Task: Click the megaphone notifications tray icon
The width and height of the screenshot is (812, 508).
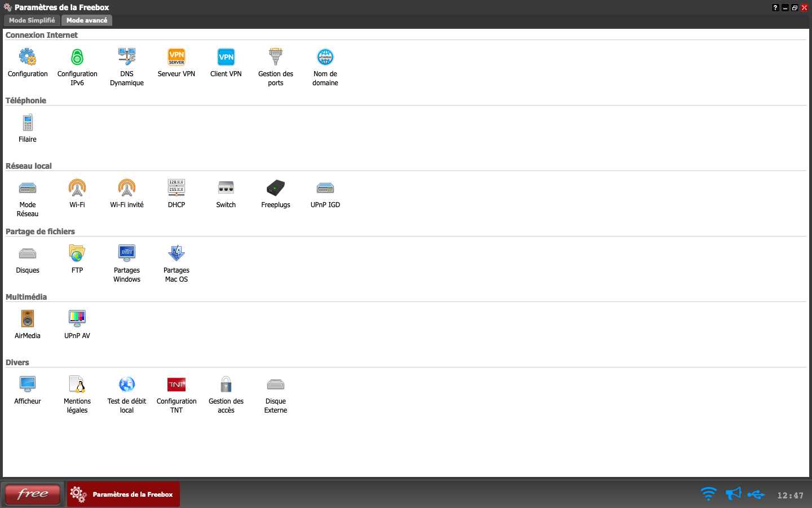Action: 733,494
